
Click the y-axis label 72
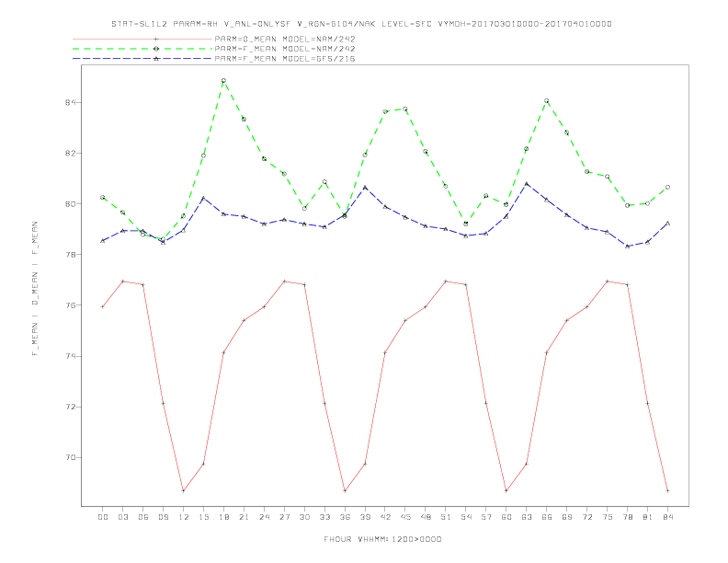[71, 407]
